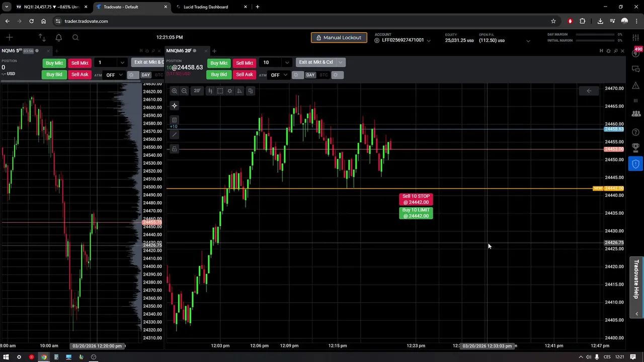Select DAY time-in-force on NQM6 panel
The image size is (644, 362).
click(145, 75)
